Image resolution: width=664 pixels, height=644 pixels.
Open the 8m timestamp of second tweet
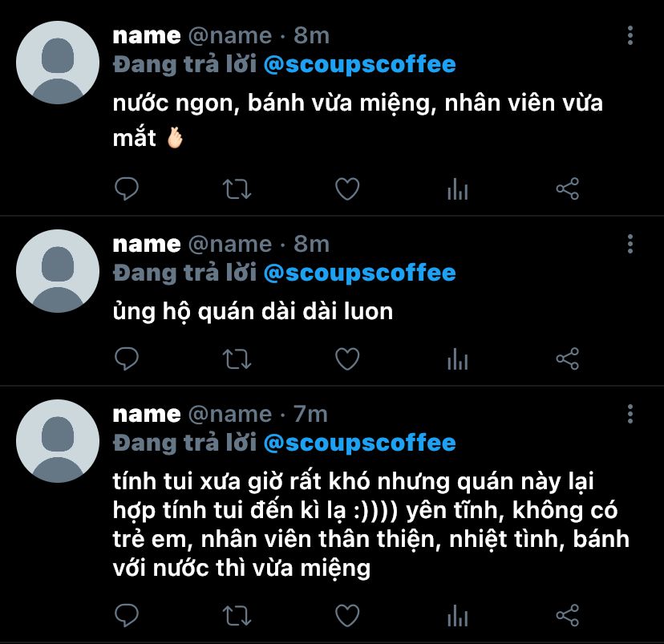[x=312, y=245]
